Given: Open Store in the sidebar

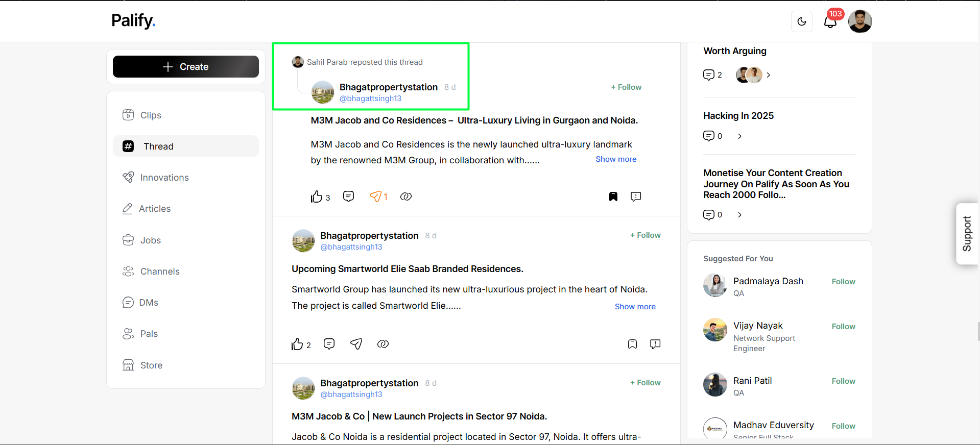Looking at the screenshot, I should (x=186, y=365).
